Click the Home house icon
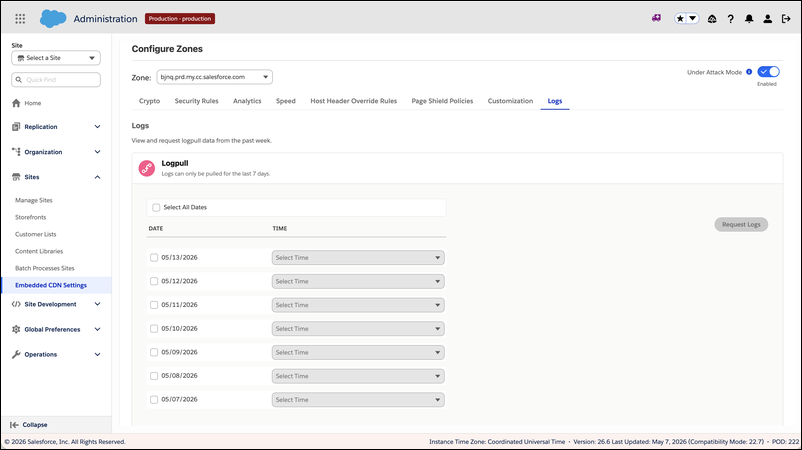 coord(16,103)
